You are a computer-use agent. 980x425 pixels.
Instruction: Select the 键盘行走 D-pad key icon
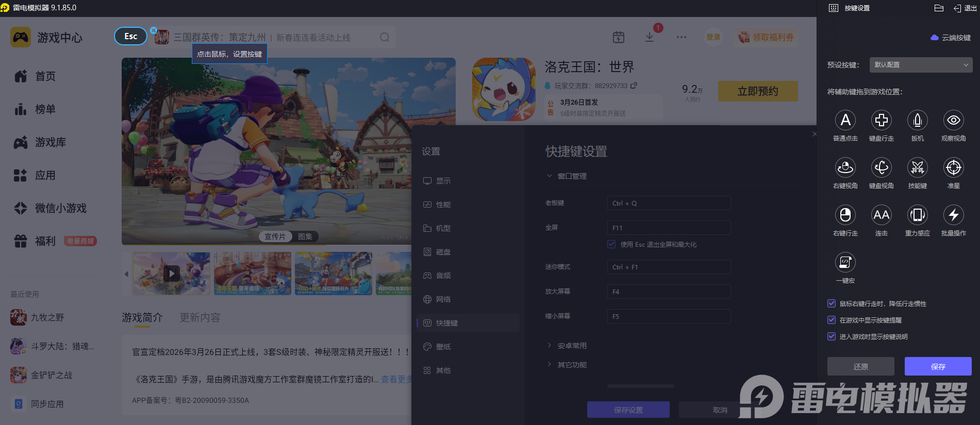tap(882, 120)
